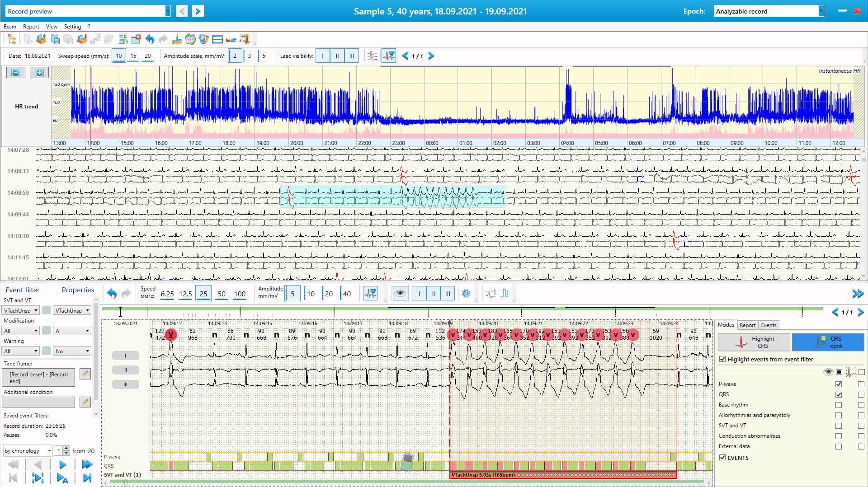Toggle the ECG filter funnel in overview toolbar
868x487 pixels.
(389, 56)
